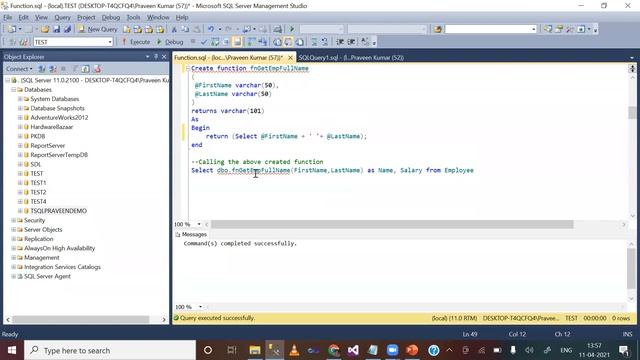
Task: Click the Cut scissors icon
Action: [x=174, y=29]
